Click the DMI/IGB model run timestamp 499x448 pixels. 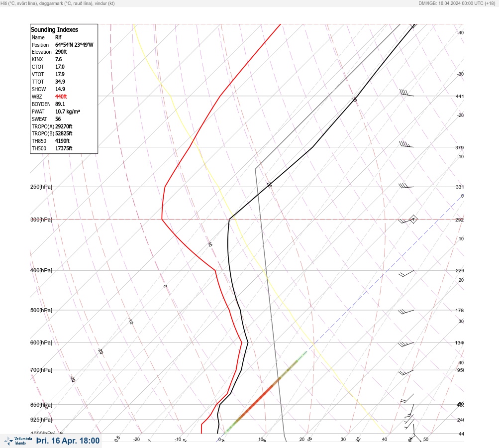click(457, 3)
